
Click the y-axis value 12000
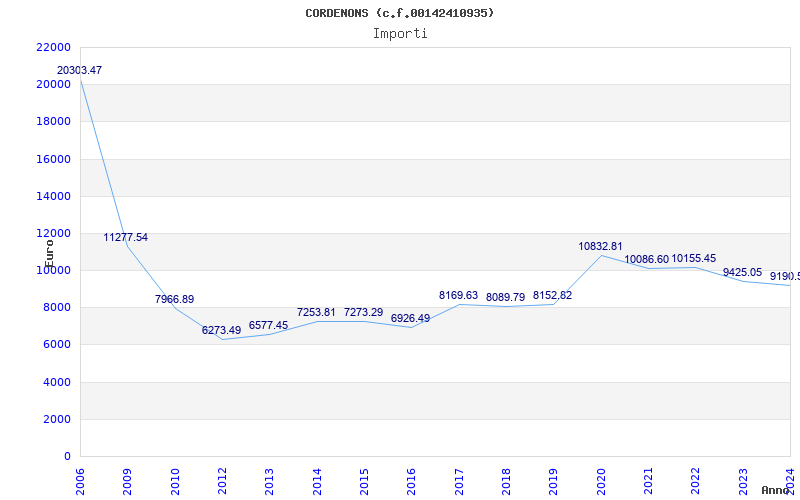[x=54, y=233]
